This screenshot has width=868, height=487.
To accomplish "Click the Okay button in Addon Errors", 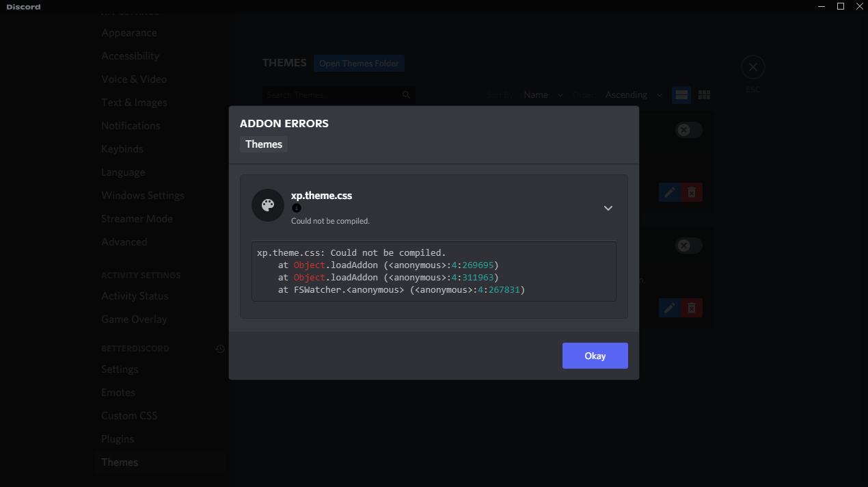I will pos(595,356).
